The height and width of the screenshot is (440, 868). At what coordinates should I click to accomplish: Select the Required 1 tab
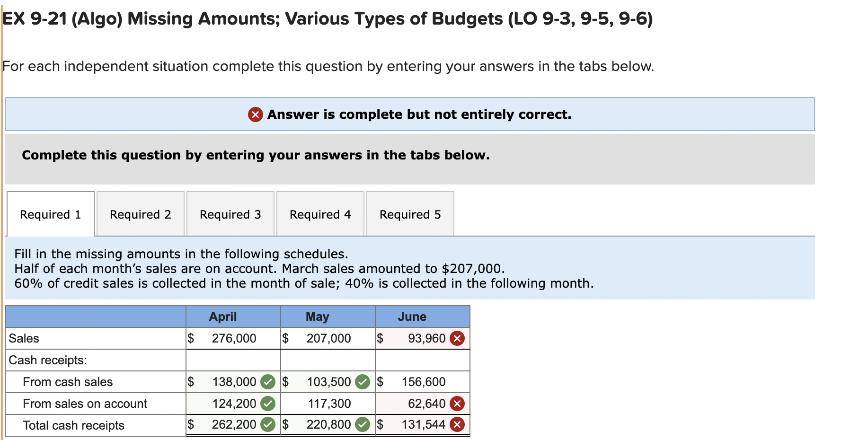(x=50, y=214)
